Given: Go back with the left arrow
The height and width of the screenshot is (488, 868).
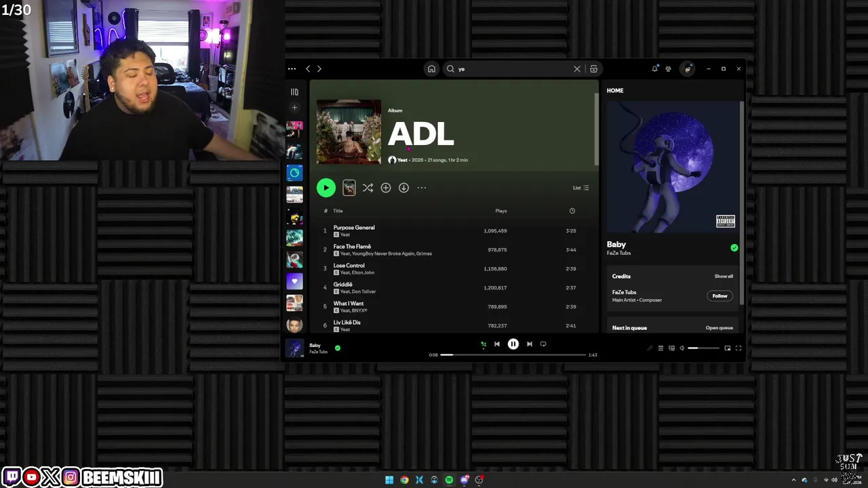Looking at the screenshot, I should click(308, 68).
